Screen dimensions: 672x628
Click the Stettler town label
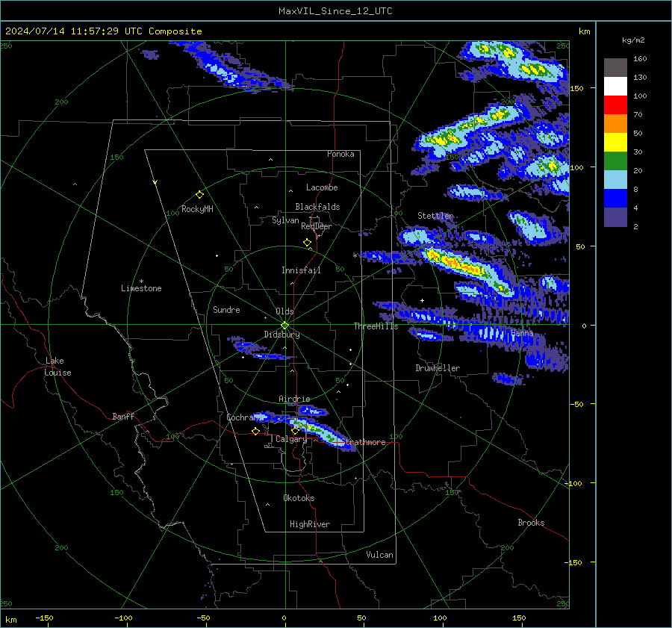435,216
